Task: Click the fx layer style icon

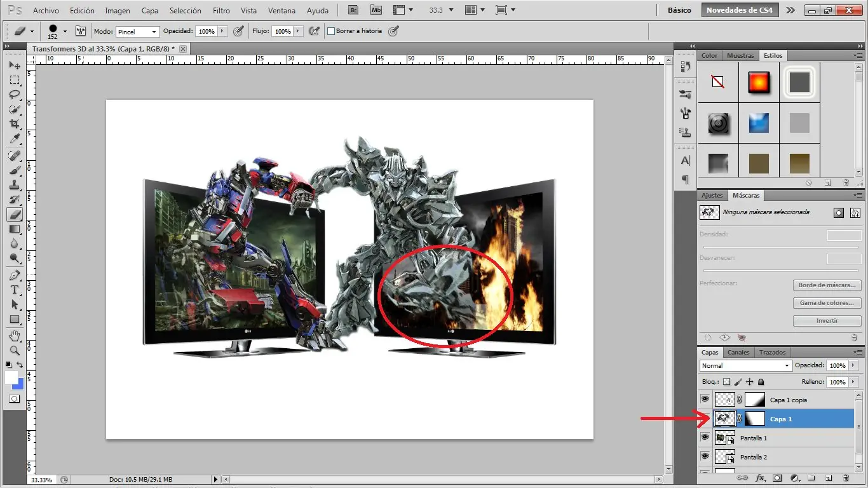Action: [759, 478]
